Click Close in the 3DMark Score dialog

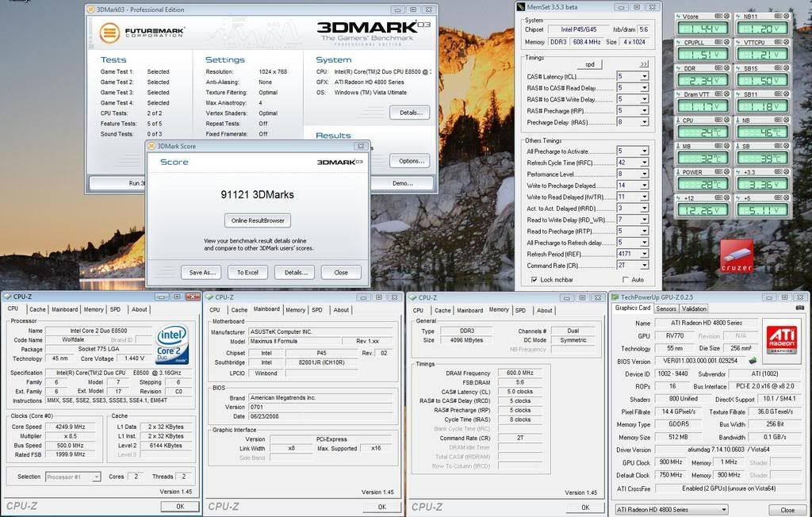tap(341, 273)
